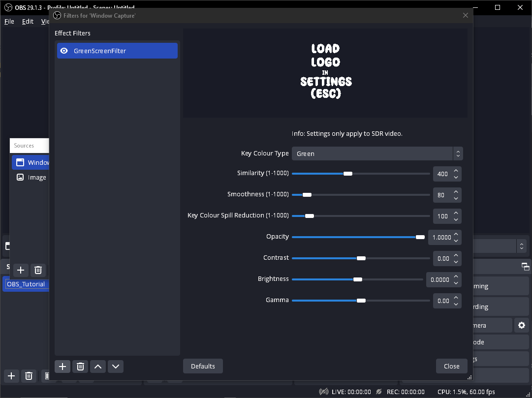The width and height of the screenshot is (532, 398).
Task: Click the Close button in filters dialog
Action: (x=451, y=366)
